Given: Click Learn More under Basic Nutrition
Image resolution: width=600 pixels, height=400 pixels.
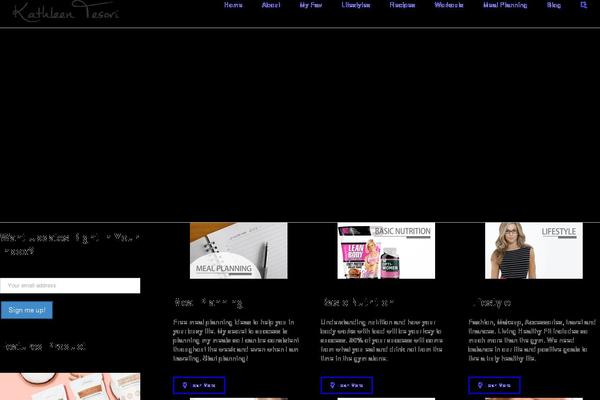Looking at the screenshot, I should [x=347, y=385].
